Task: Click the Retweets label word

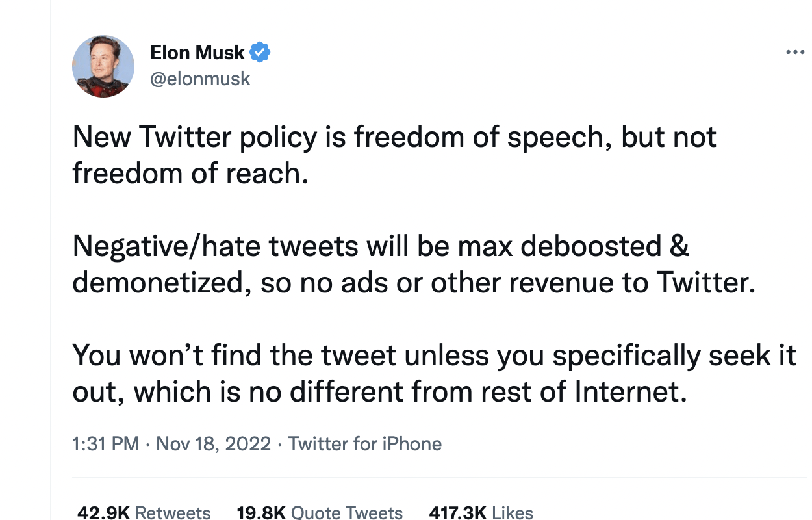Action: [173, 513]
